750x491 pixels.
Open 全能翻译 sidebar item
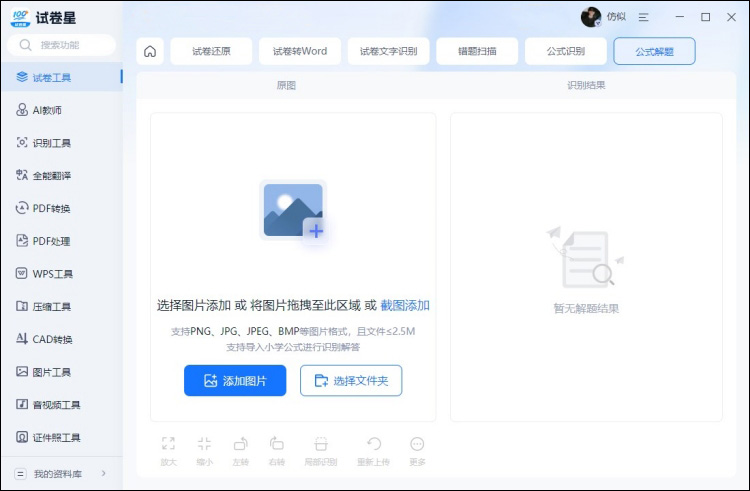(x=62, y=175)
